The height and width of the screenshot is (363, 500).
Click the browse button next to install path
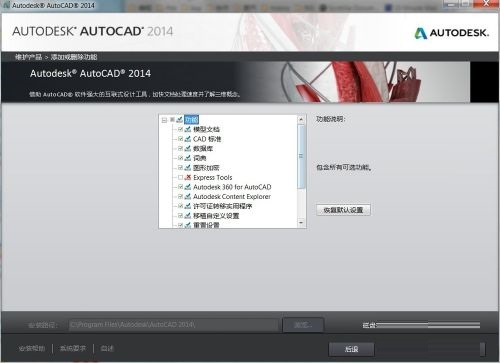[x=303, y=325]
